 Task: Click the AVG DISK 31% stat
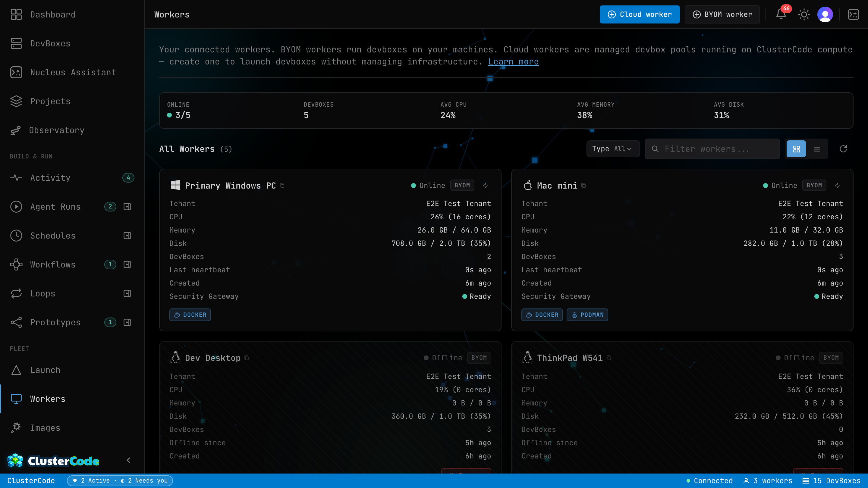coord(728,111)
